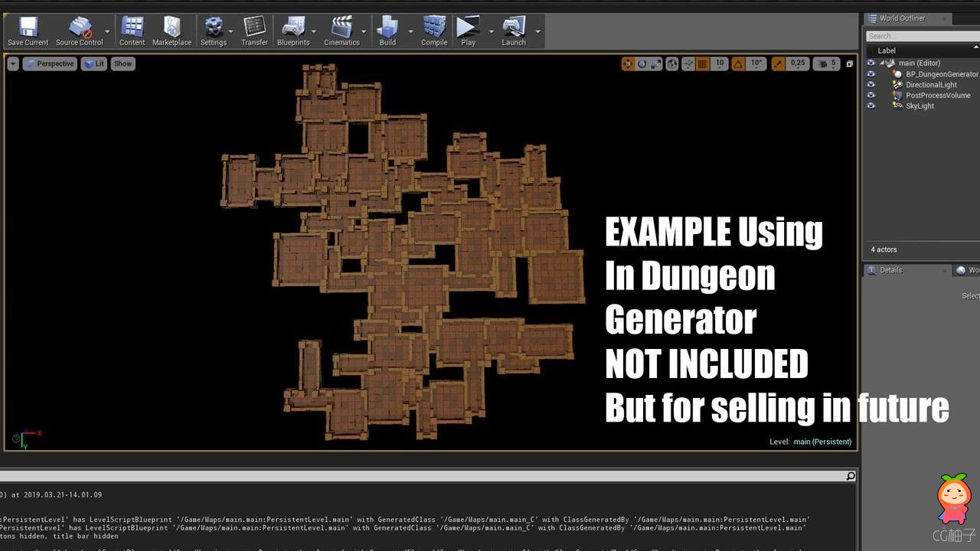Click the Show viewport button
Screen dimensions: 980x551
pos(123,64)
